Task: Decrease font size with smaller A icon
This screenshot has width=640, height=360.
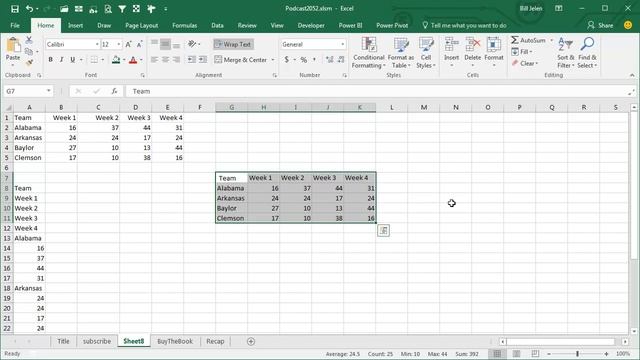Action: coord(139,44)
